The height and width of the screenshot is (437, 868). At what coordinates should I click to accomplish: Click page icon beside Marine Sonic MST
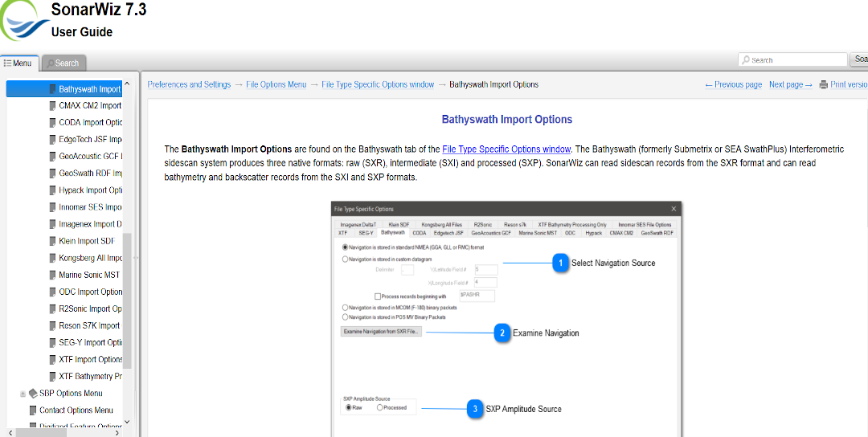click(x=52, y=275)
